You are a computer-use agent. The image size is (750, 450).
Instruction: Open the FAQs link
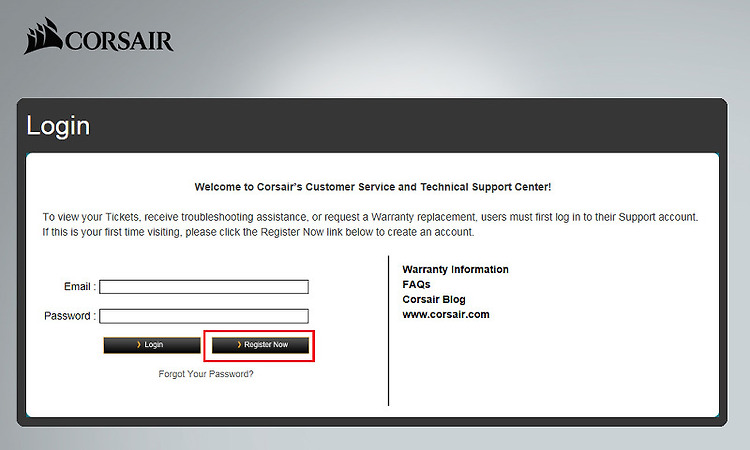[x=416, y=285]
